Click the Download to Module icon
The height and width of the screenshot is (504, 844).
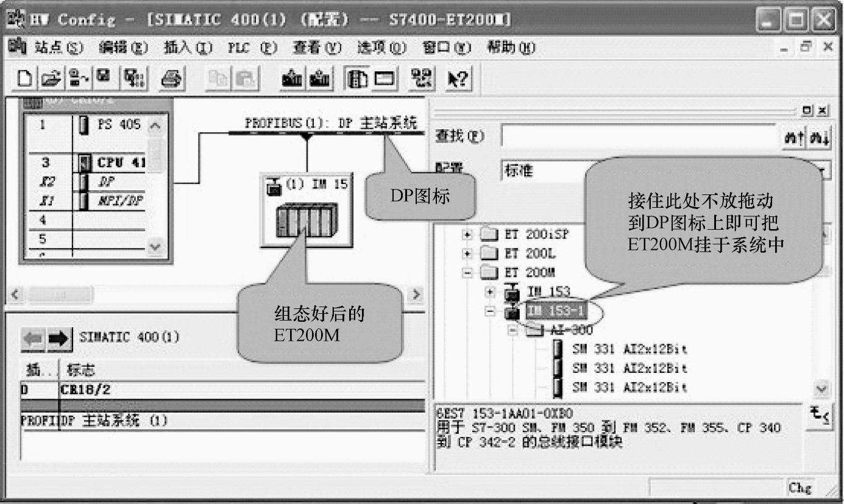[293, 79]
